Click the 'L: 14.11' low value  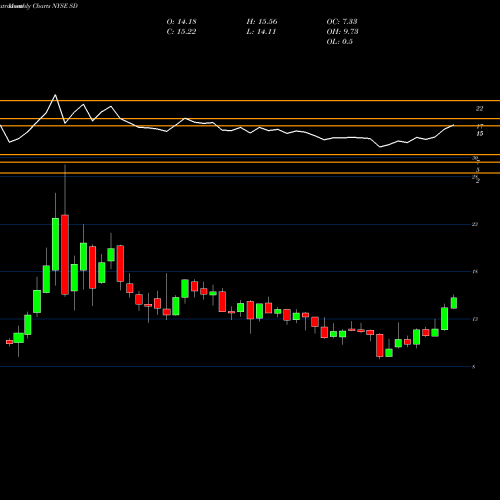[261, 32]
